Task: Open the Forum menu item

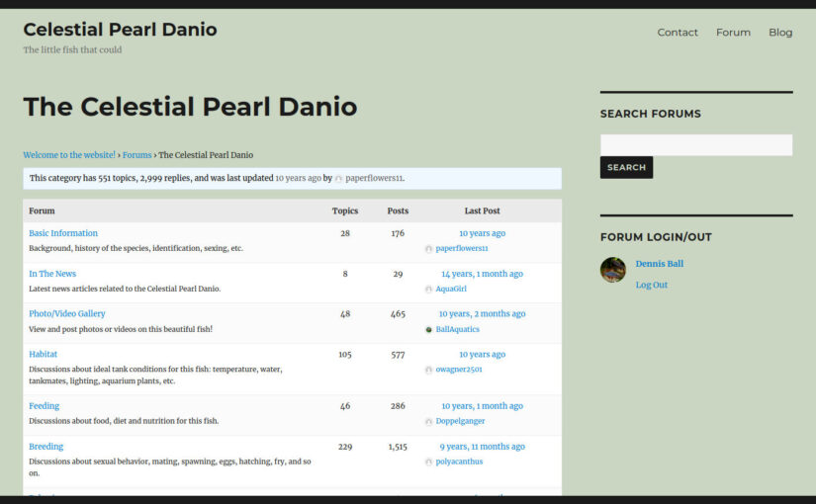Action: pyautogui.click(x=733, y=33)
